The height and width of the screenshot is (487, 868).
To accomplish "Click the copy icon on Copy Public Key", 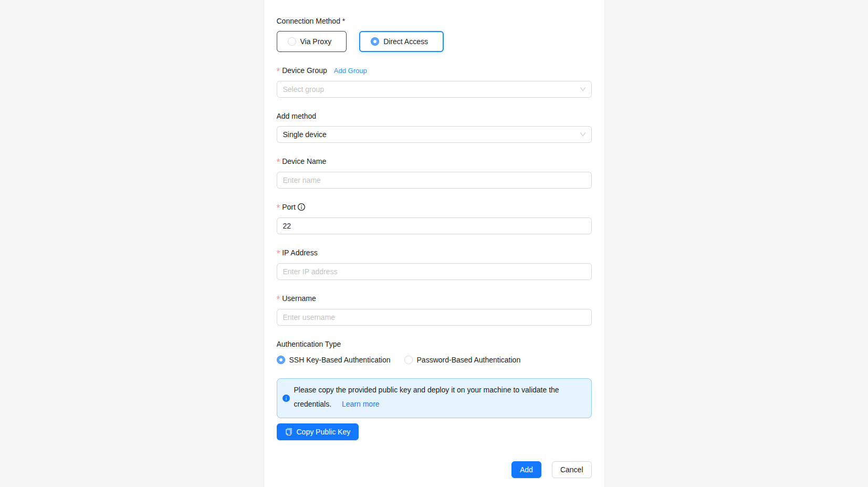I will click(x=289, y=432).
